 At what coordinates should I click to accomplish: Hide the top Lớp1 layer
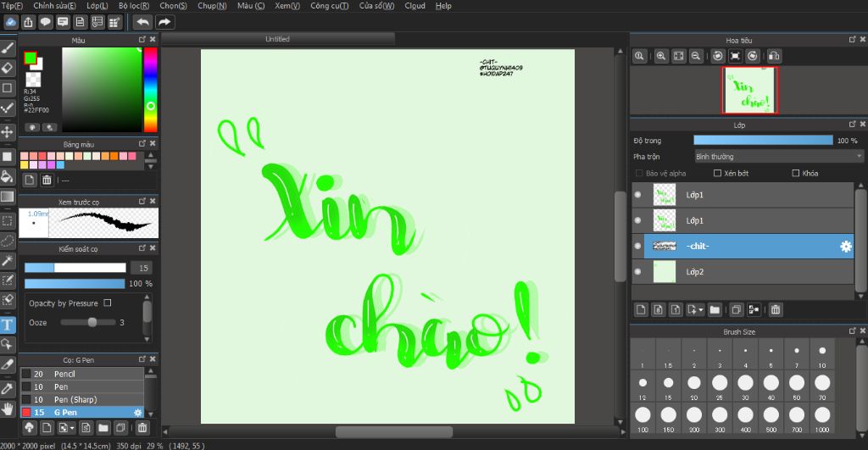click(637, 195)
